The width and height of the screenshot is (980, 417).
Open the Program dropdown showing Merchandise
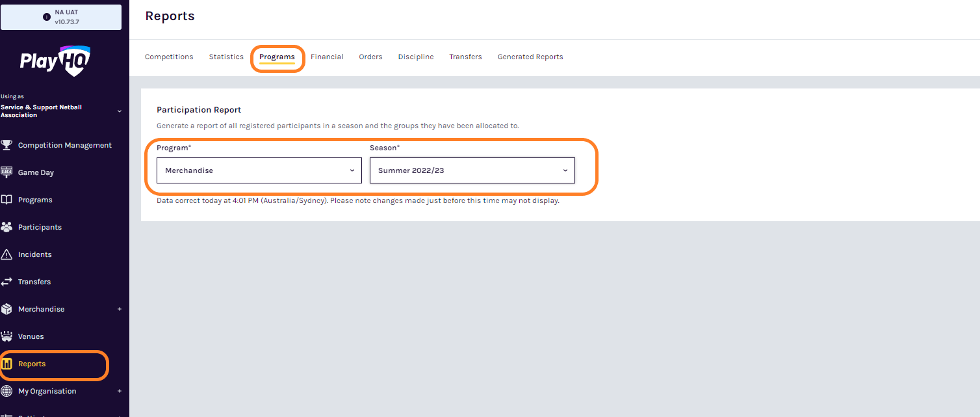(x=259, y=170)
